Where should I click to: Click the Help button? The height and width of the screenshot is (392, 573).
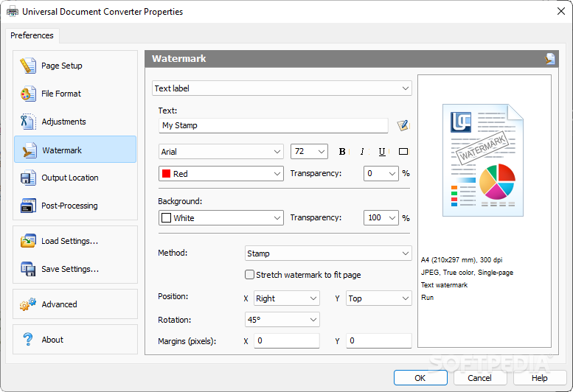pos(539,378)
